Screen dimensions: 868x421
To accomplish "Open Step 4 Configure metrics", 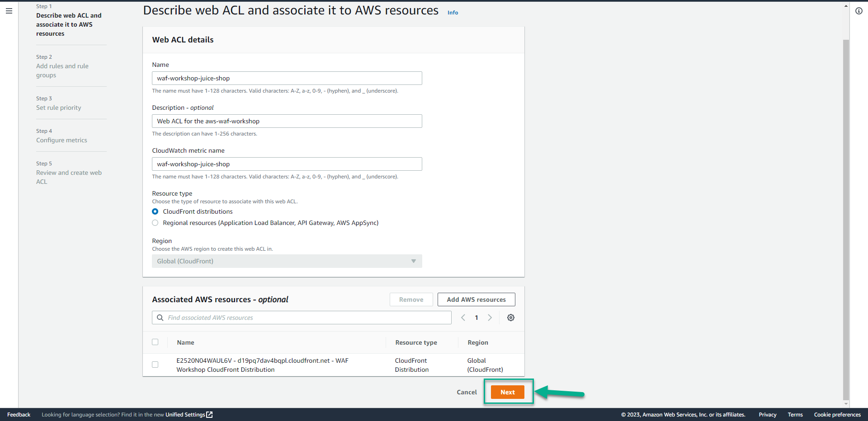I will 62,140.
